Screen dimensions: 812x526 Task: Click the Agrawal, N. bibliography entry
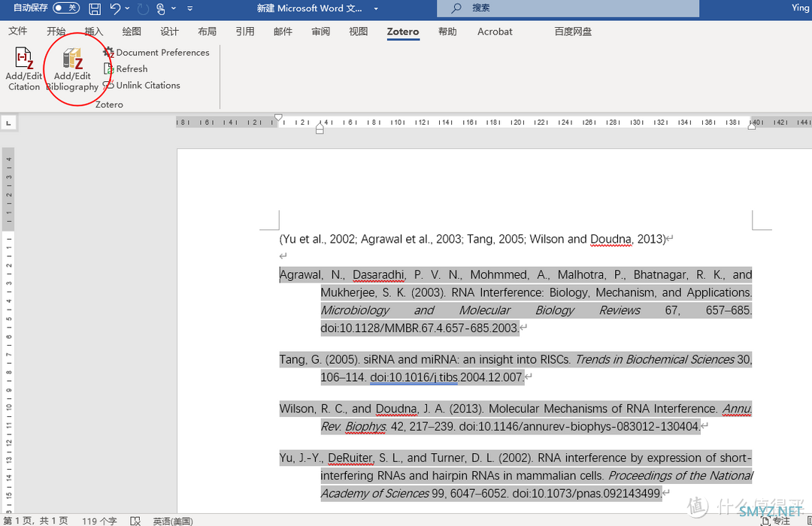[x=516, y=301]
